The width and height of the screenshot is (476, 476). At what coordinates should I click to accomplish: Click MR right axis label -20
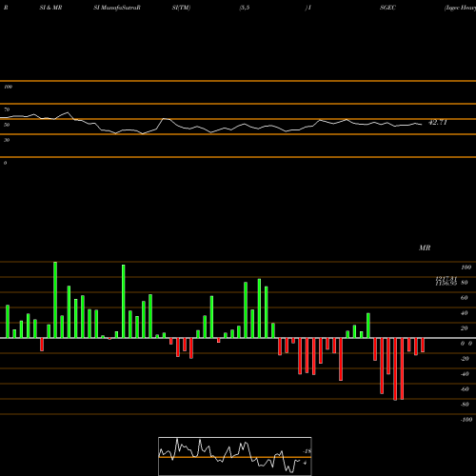coord(465,359)
